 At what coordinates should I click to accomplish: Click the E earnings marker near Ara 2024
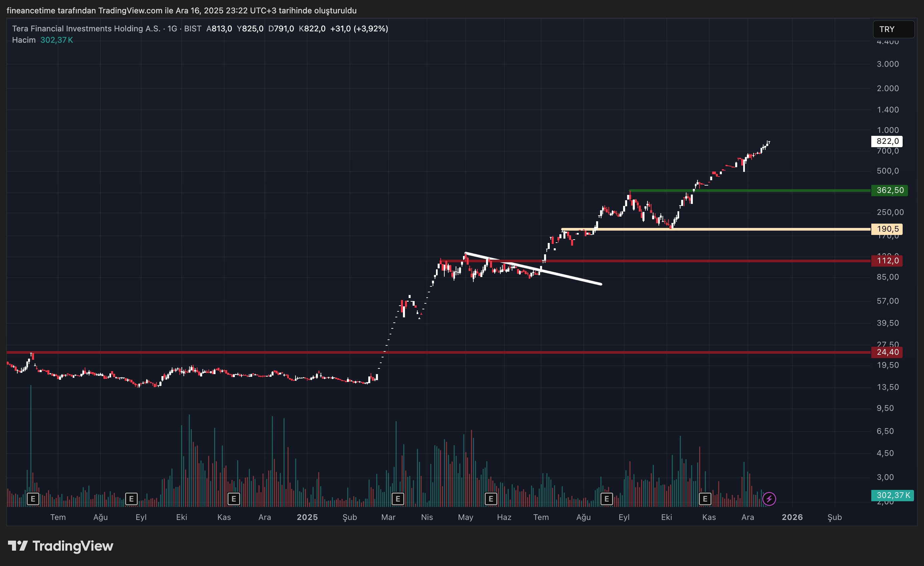pyautogui.click(x=234, y=499)
